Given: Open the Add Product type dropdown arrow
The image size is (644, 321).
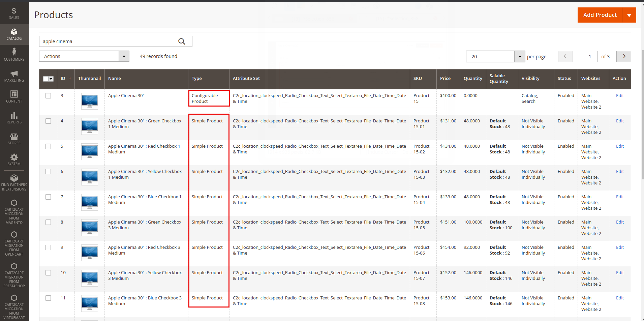Looking at the screenshot, I should pos(629,15).
